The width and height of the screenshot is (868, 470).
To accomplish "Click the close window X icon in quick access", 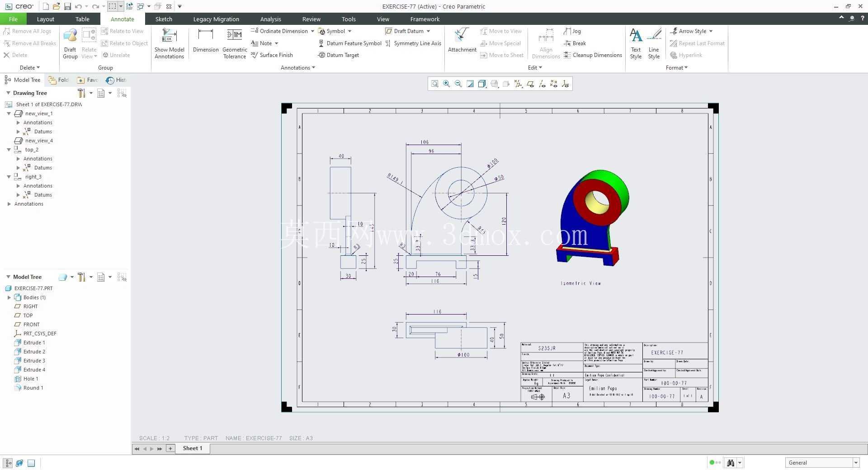I will [x=169, y=6].
